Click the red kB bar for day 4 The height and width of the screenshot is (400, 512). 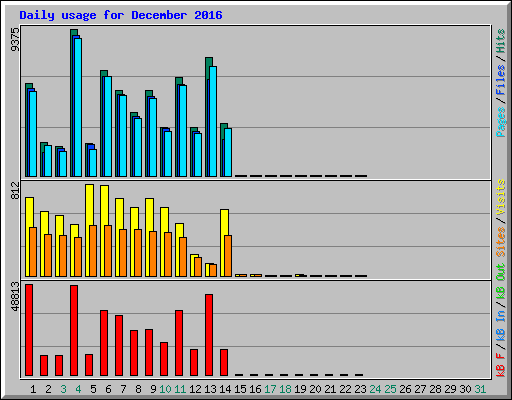tap(74, 331)
